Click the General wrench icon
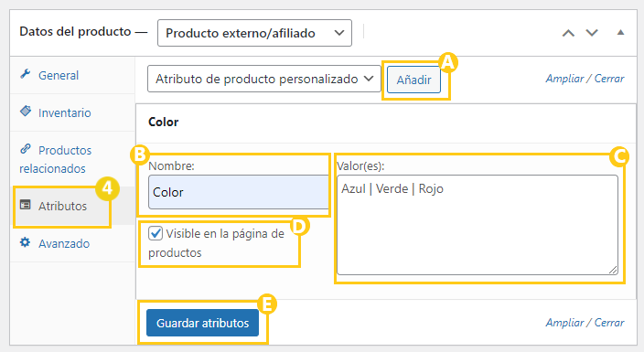Image resolution: width=644 pixels, height=352 pixels. click(26, 74)
